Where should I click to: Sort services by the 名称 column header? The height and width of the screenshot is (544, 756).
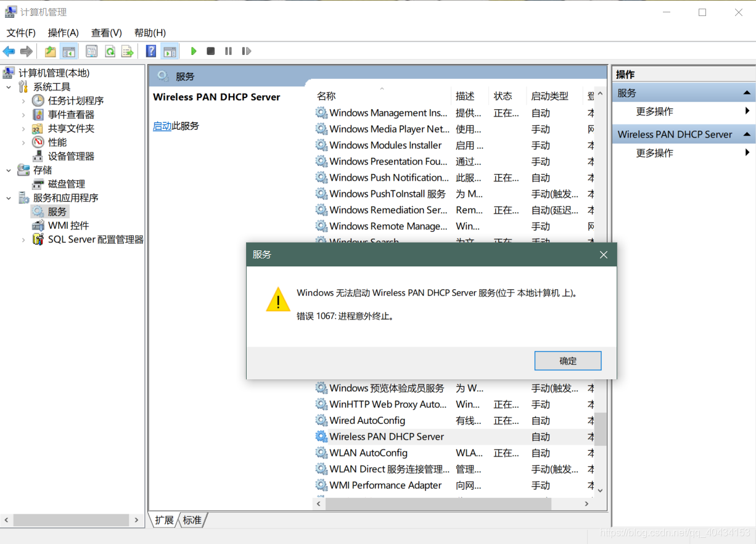[382, 96]
